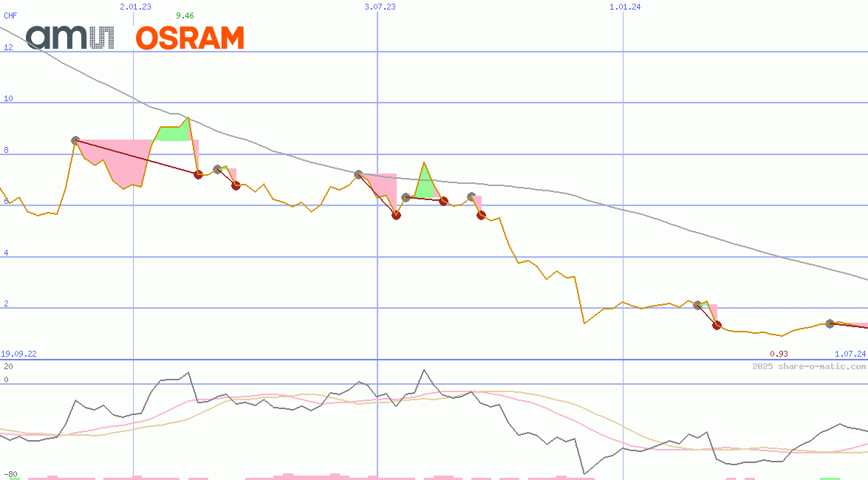Click the first red marker after the 9.46 peak
The height and width of the screenshot is (480, 868).
coord(198,175)
